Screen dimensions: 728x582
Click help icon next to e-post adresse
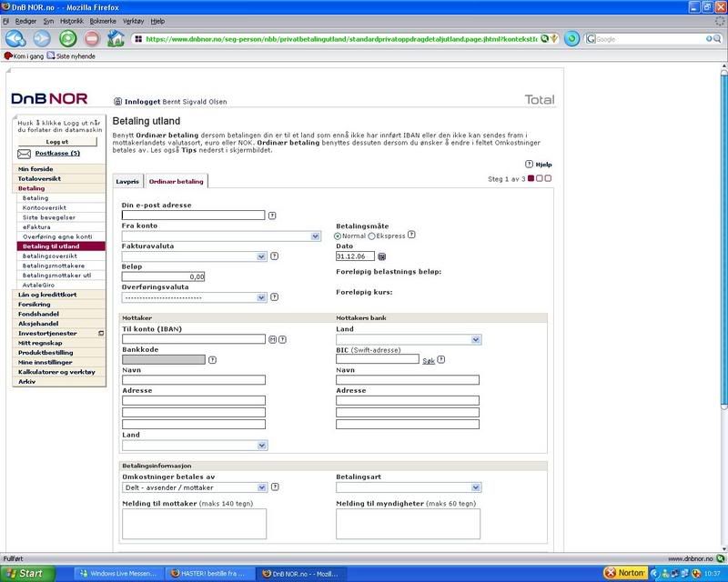tap(272, 216)
